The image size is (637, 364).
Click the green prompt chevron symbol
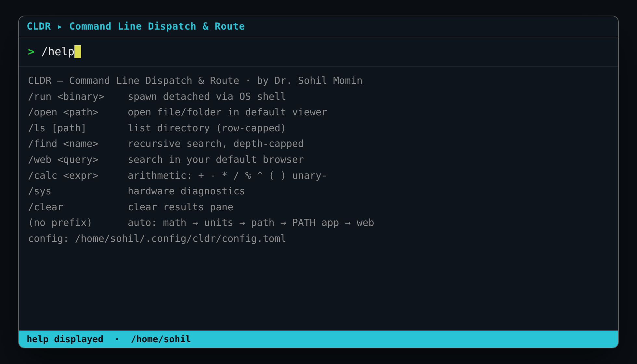coord(31,52)
